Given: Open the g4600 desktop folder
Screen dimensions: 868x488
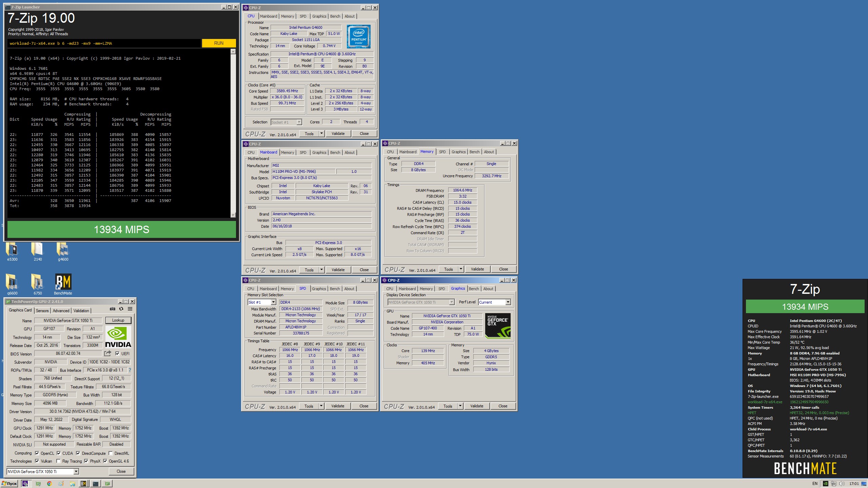Looking at the screenshot, I should [x=63, y=252].
